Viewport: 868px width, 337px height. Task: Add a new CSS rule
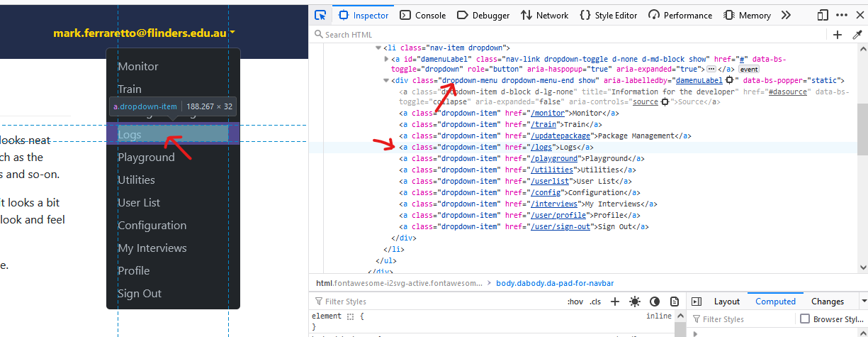pos(615,302)
